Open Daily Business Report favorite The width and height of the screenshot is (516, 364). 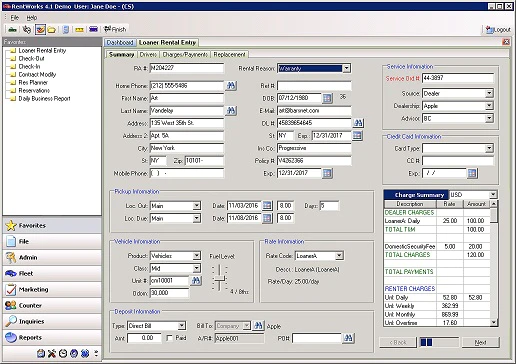44,98
